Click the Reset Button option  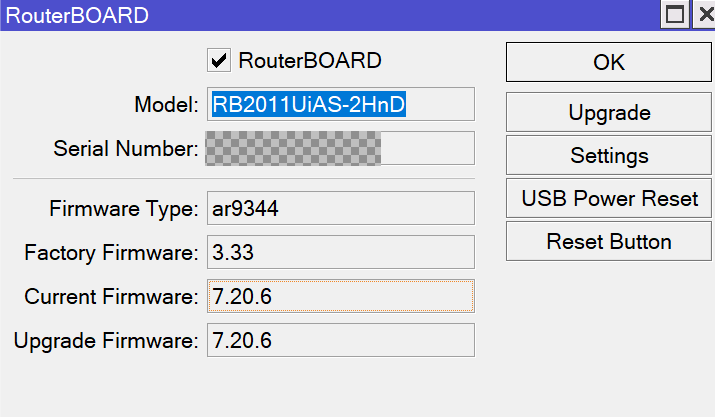pos(609,241)
